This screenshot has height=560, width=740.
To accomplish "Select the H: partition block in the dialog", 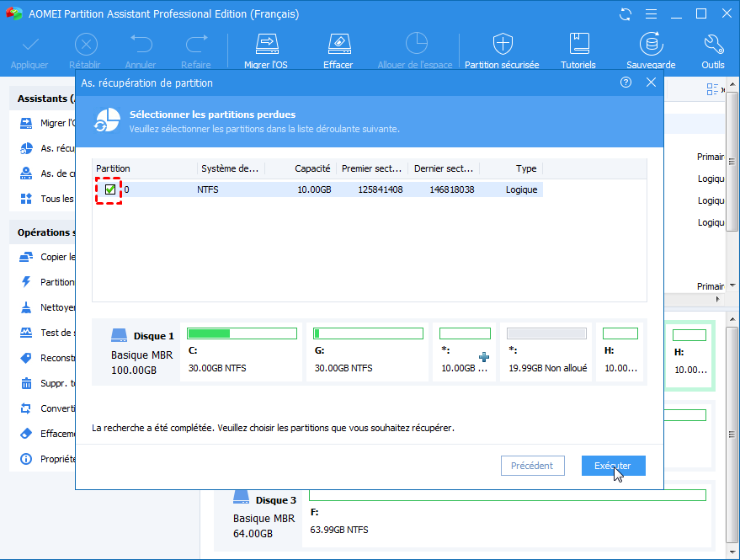I will (x=620, y=352).
